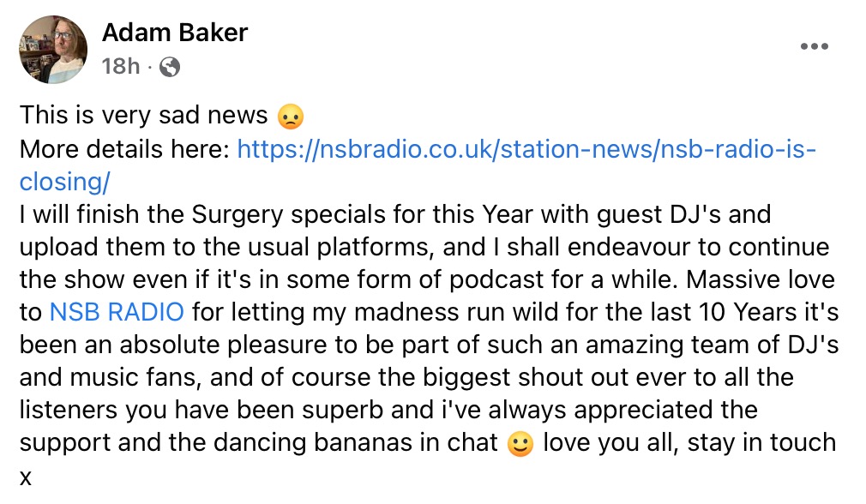The width and height of the screenshot is (866, 504).
Task: Click the "Massive love" phrase
Action: 767,279
